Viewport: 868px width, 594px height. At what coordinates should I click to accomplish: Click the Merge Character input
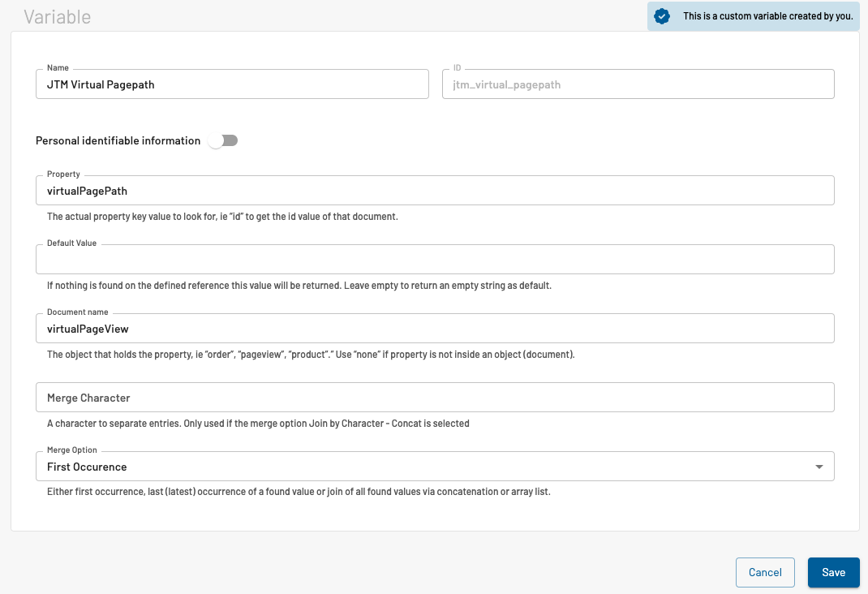pos(435,398)
